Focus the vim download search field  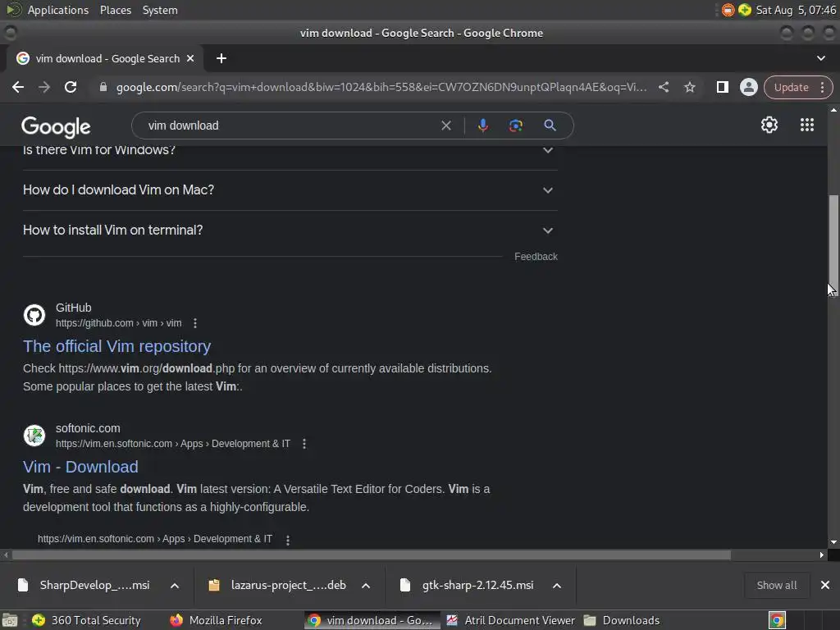coord(290,126)
